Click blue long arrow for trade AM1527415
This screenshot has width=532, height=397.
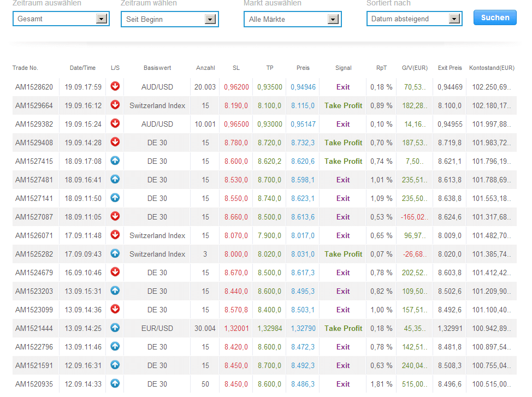click(115, 161)
